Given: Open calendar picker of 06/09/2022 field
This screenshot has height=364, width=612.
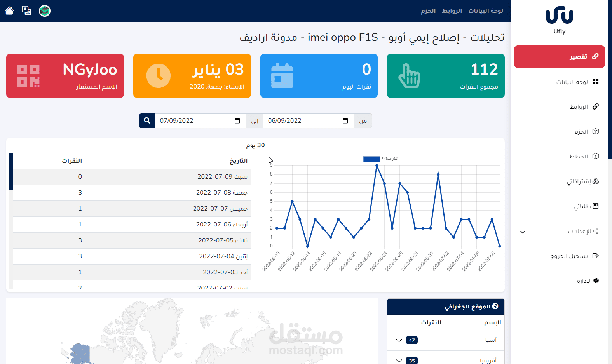Looking at the screenshot, I should click(345, 121).
